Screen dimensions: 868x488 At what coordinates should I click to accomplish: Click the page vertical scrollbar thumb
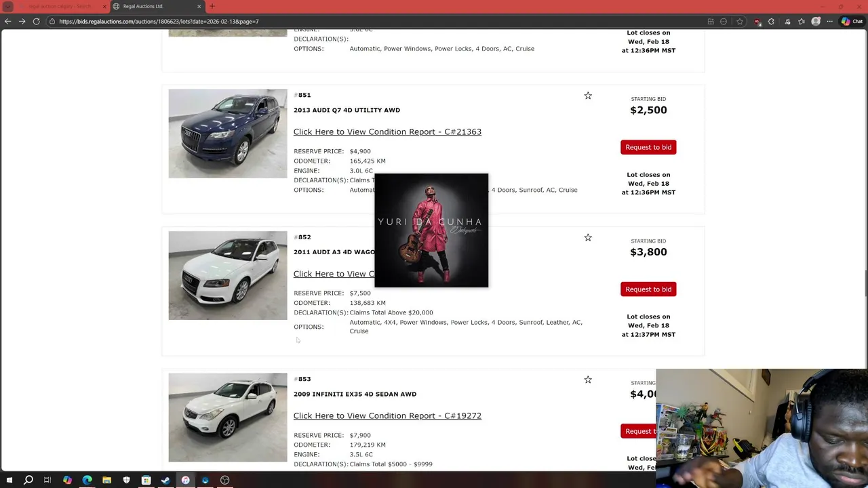[865, 283]
